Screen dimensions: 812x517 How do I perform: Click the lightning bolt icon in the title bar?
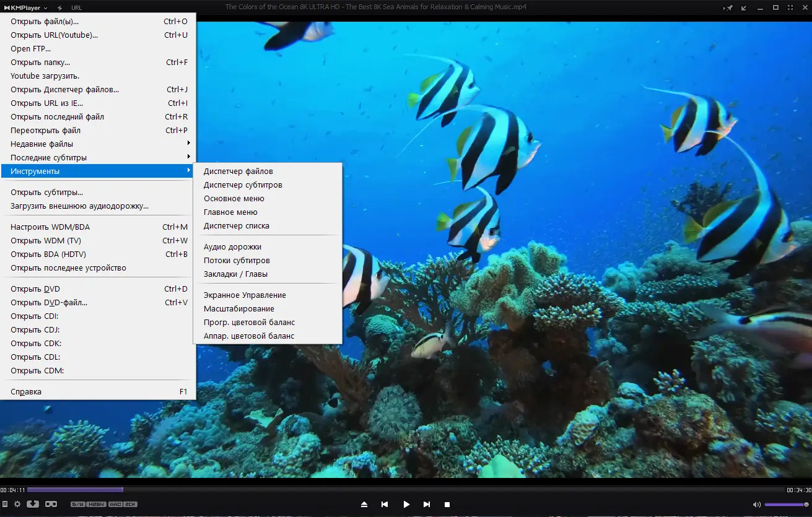(x=59, y=7)
